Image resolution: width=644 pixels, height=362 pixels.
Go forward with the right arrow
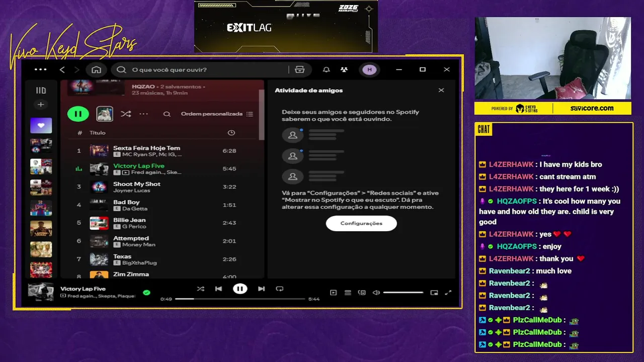point(76,69)
